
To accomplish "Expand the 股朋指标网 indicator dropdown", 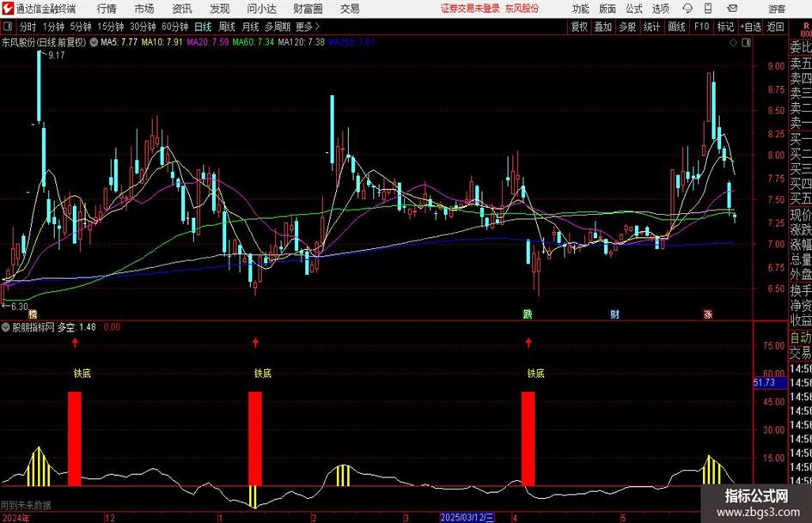I will [6, 327].
